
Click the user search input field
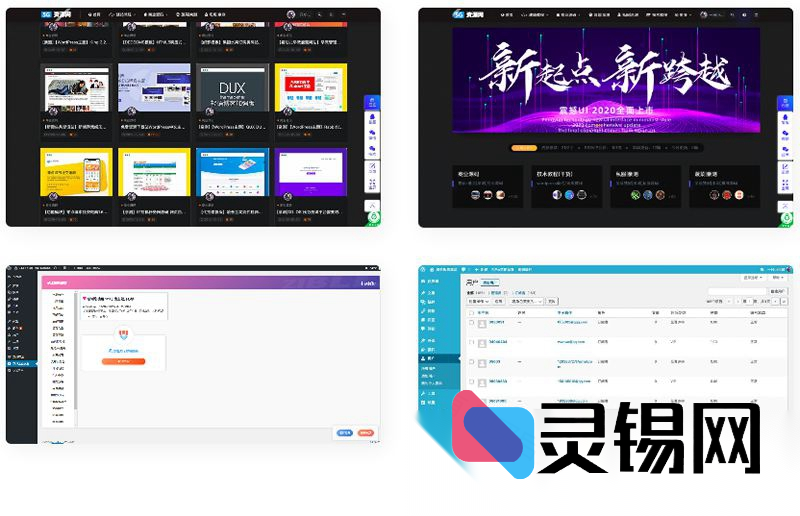click(737, 291)
